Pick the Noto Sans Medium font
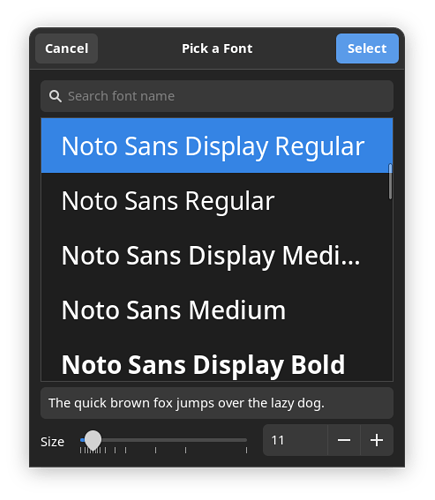 point(217,310)
